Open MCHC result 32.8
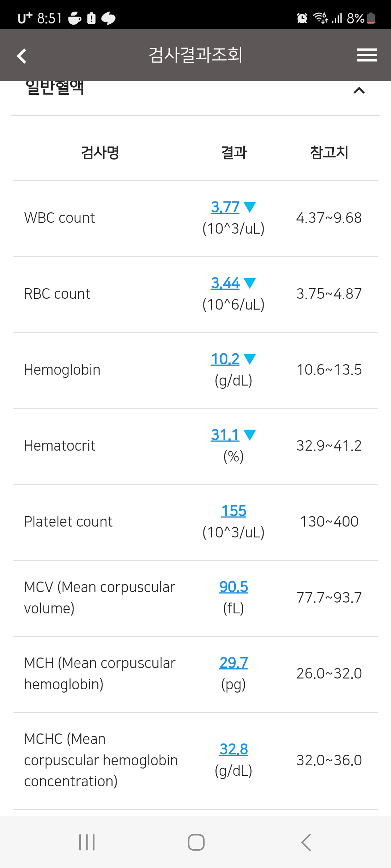The image size is (391, 868). [234, 749]
